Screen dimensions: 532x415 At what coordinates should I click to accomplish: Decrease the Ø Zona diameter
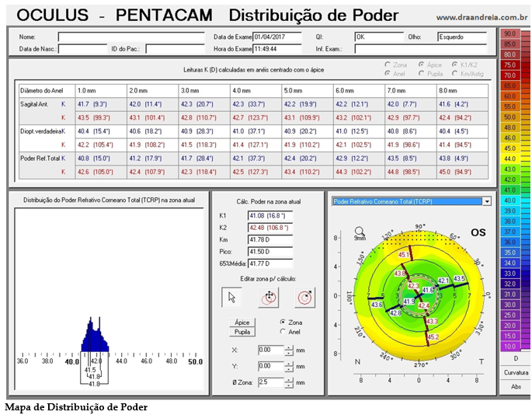tap(288, 385)
